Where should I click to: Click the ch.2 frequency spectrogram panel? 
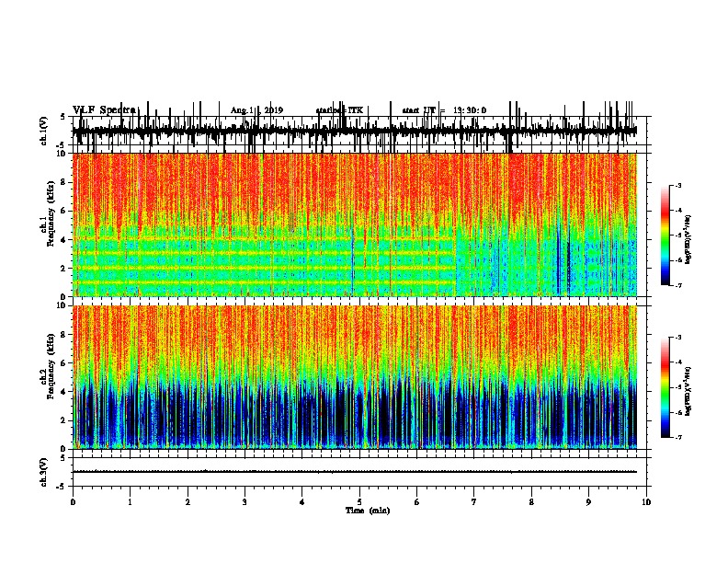click(x=354, y=377)
